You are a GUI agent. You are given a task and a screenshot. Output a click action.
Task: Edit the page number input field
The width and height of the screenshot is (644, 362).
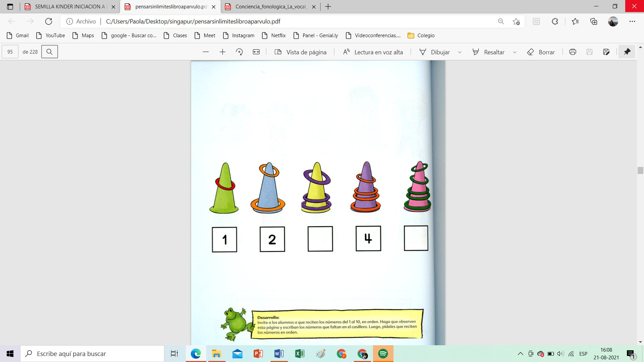[10, 52]
